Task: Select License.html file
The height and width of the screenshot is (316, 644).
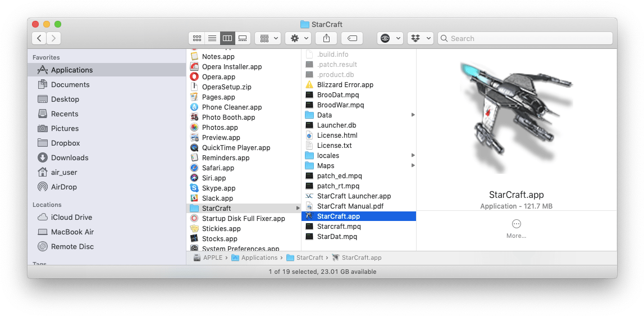Action: [x=359, y=135]
